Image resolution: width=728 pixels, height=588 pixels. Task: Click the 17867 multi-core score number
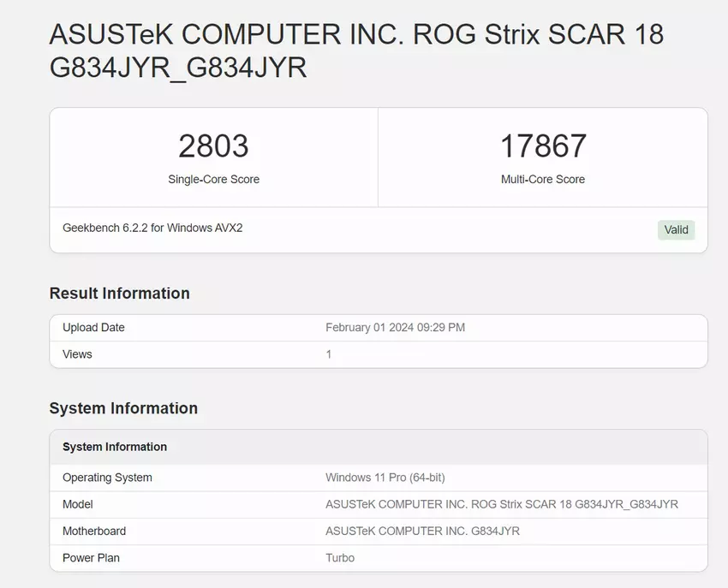tap(543, 146)
